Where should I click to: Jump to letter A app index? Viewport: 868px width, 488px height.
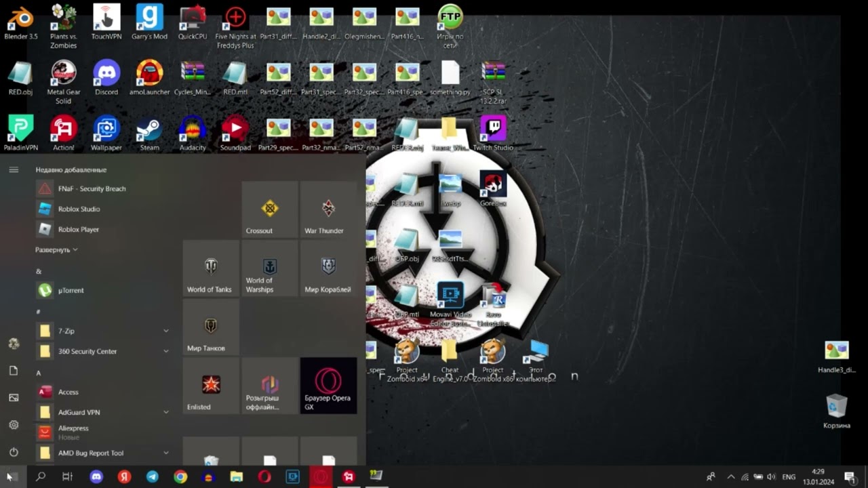39,373
